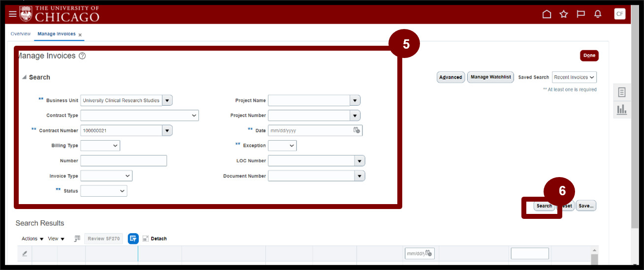This screenshot has width=644, height=270.
Task: Close the Manage Invoices tab
Action: tap(80, 35)
